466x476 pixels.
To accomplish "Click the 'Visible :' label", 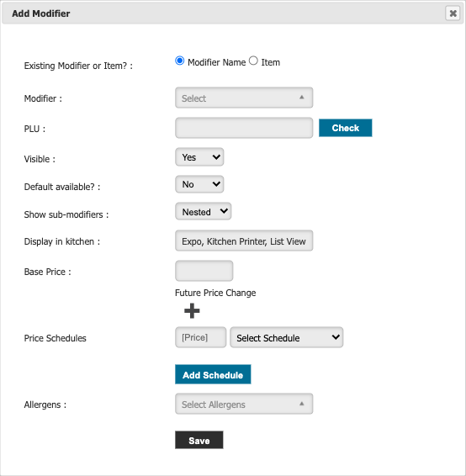I will [40, 159].
